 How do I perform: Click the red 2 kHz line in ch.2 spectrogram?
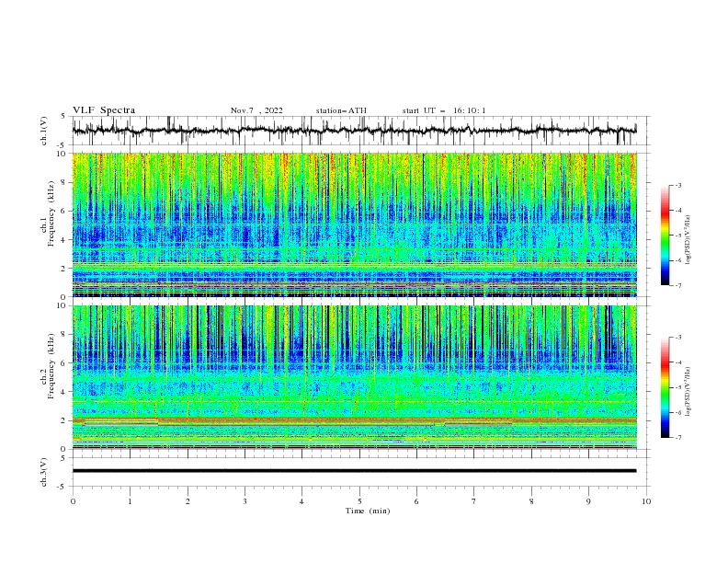354,419
